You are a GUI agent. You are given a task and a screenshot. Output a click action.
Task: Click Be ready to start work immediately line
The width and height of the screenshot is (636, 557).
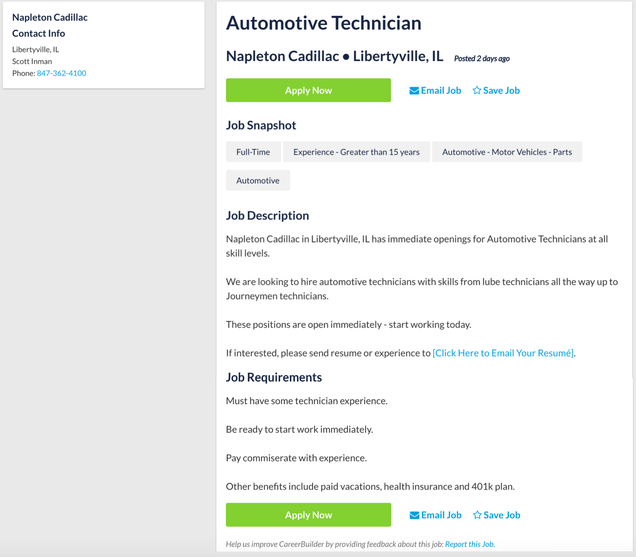299,429
